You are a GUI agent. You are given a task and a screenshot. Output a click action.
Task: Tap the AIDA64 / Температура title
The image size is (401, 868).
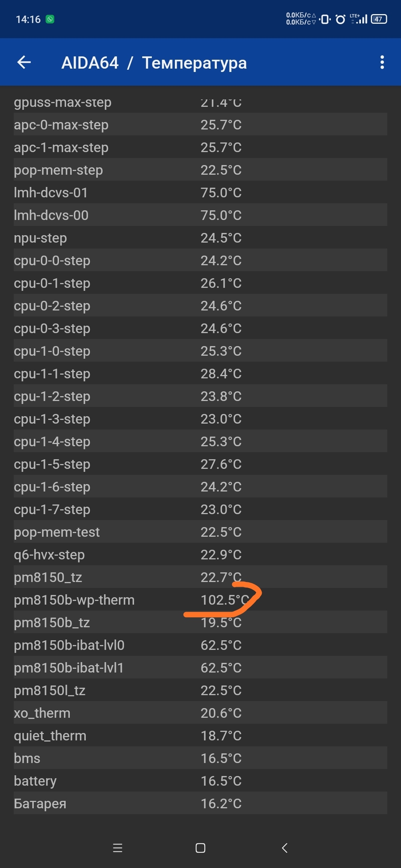point(154,63)
